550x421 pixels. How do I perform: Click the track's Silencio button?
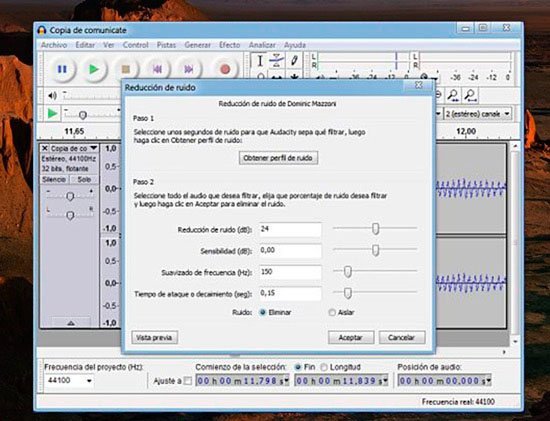click(54, 180)
